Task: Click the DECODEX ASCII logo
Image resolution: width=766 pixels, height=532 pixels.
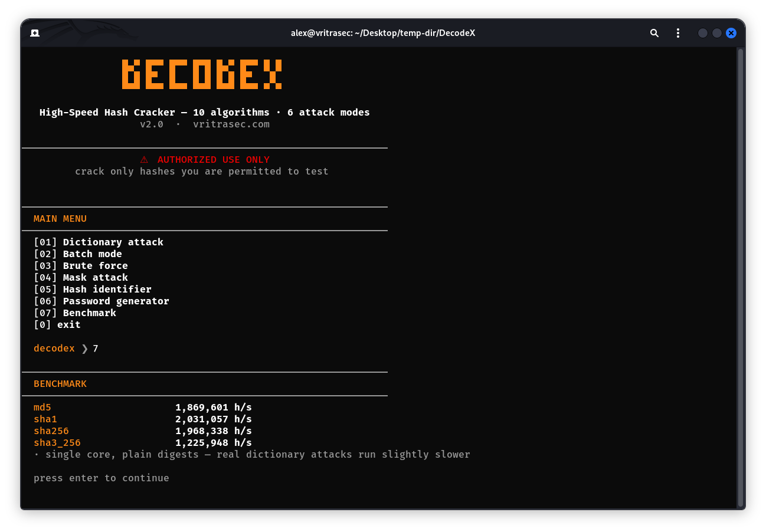Action: [x=202, y=74]
